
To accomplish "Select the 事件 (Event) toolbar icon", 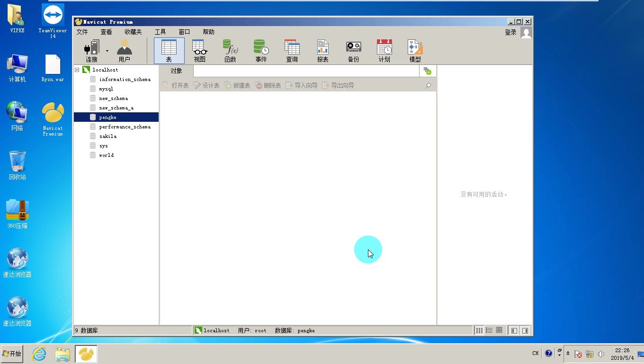I will 261,51.
